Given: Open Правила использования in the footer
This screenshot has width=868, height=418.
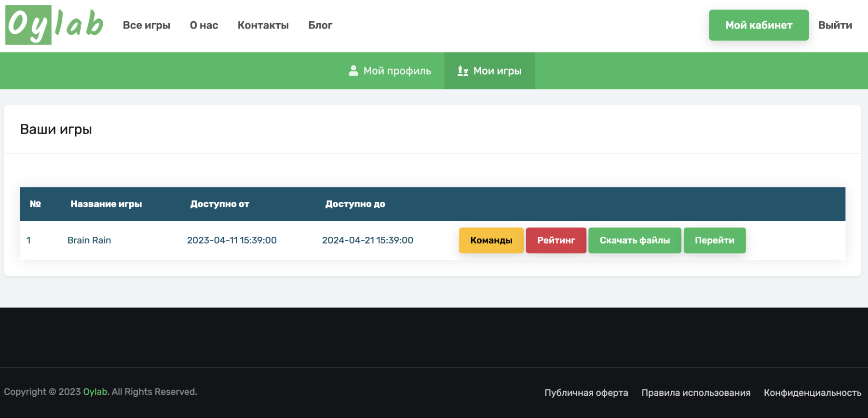Looking at the screenshot, I should 696,392.
